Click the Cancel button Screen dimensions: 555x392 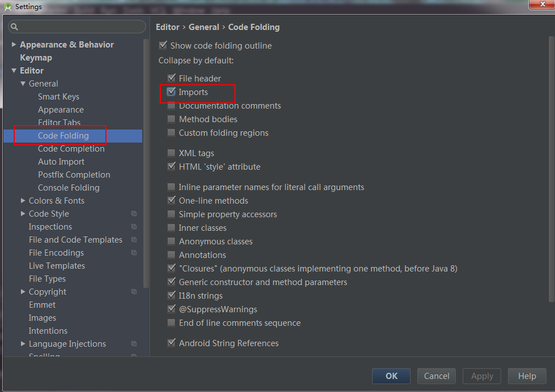(437, 376)
